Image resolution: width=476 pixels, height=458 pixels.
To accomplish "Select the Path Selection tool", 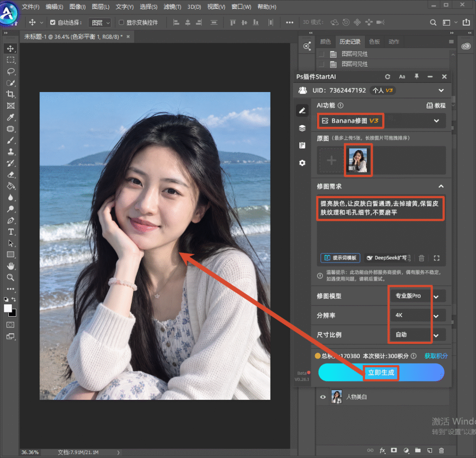I will point(11,243).
